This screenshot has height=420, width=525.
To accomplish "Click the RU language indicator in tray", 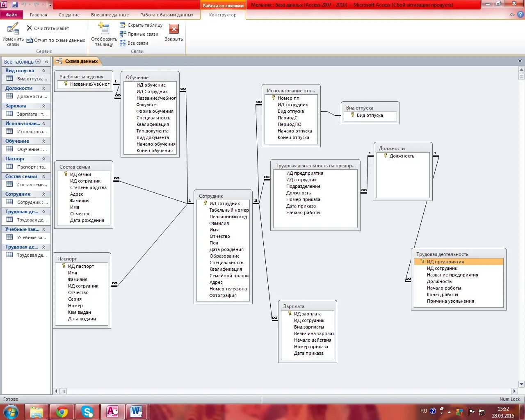I will [x=424, y=411].
